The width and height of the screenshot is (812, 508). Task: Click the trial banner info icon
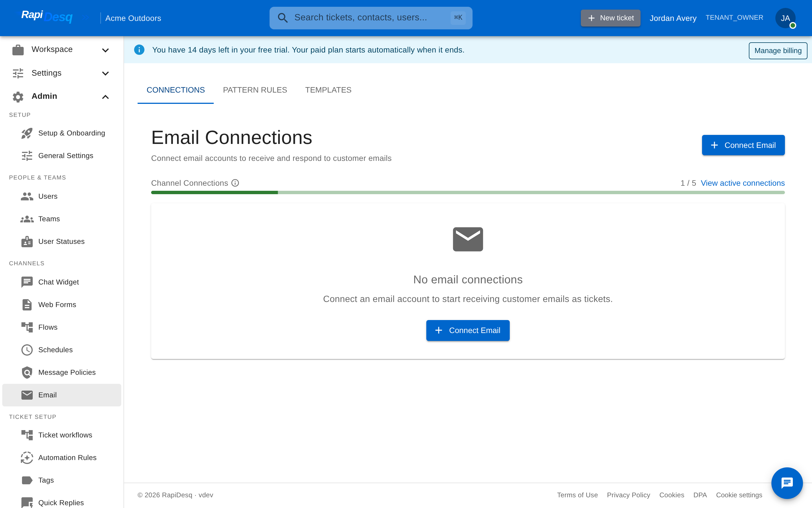click(x=139, y=50)
